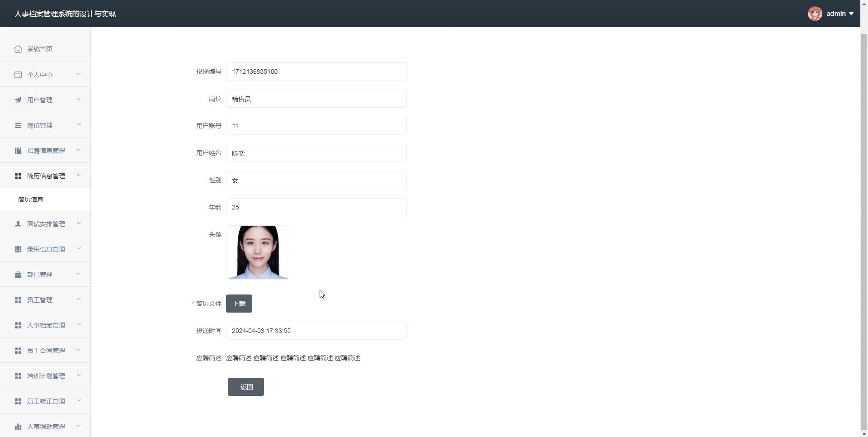Viewport: 868px width, 437px height.
Task: Expand the 面试安排管理 chevron
Action: [79, 223]
